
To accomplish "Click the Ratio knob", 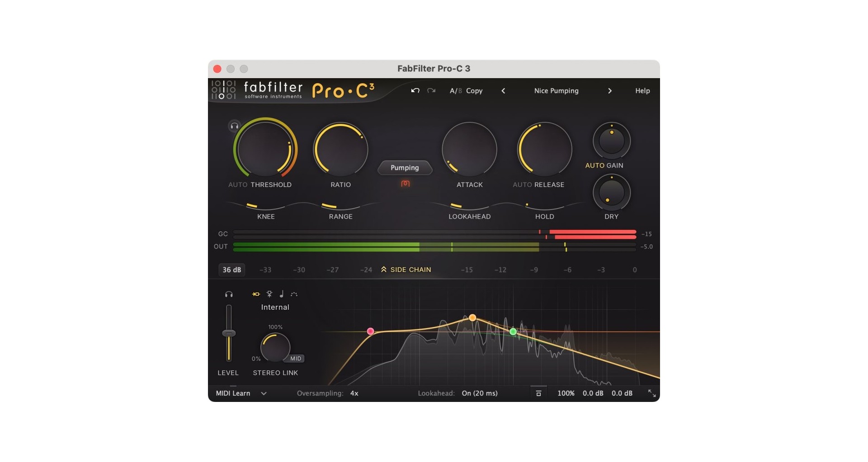I will [x=341, y=149].
